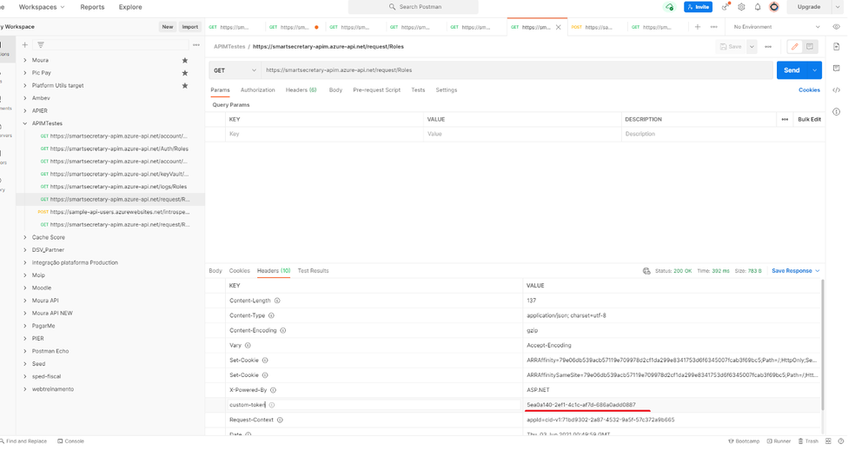
Task: Unstar the Moura collection
Action: (185, 60)
